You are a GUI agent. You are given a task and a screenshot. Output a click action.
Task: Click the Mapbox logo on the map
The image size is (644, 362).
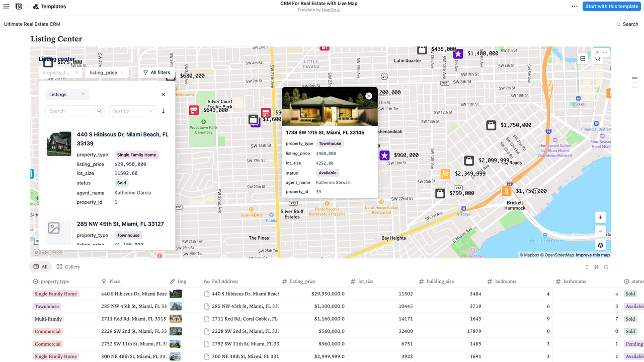48,252
